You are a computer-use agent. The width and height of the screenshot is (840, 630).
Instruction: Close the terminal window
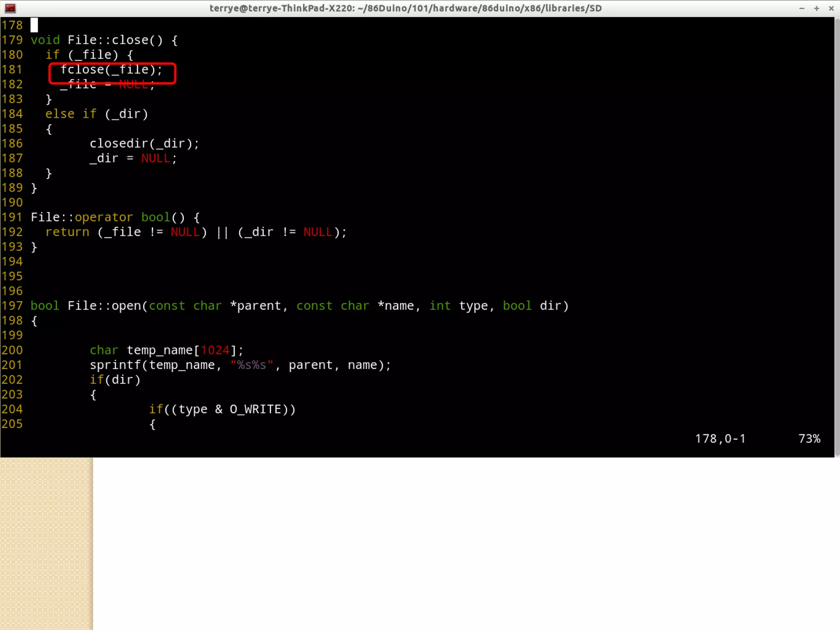(831, 8)
